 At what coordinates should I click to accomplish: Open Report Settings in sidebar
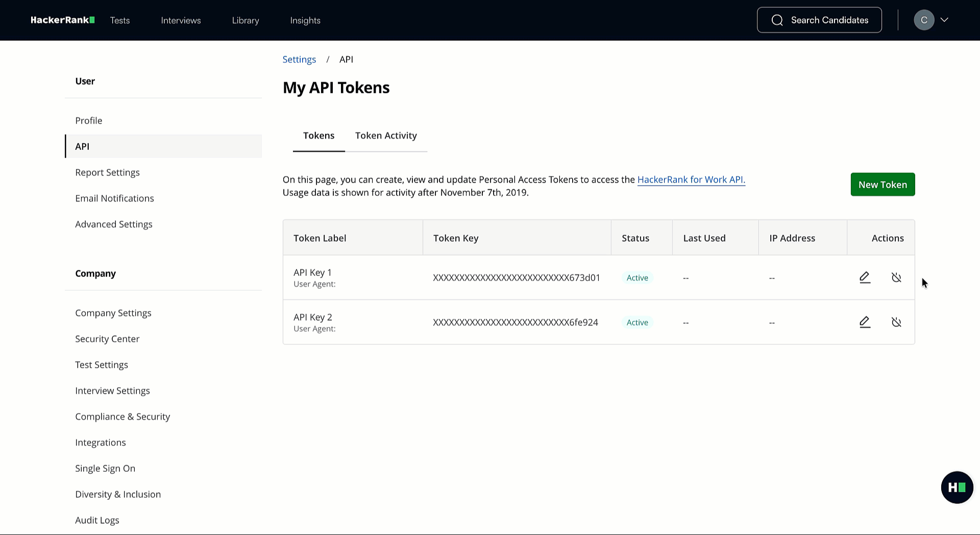click(107, 172)
